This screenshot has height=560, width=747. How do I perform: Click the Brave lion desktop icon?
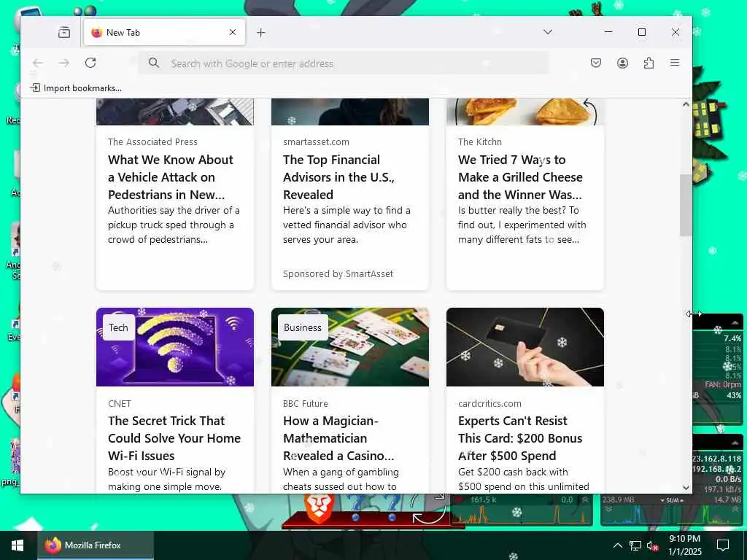tap(318, 508)
